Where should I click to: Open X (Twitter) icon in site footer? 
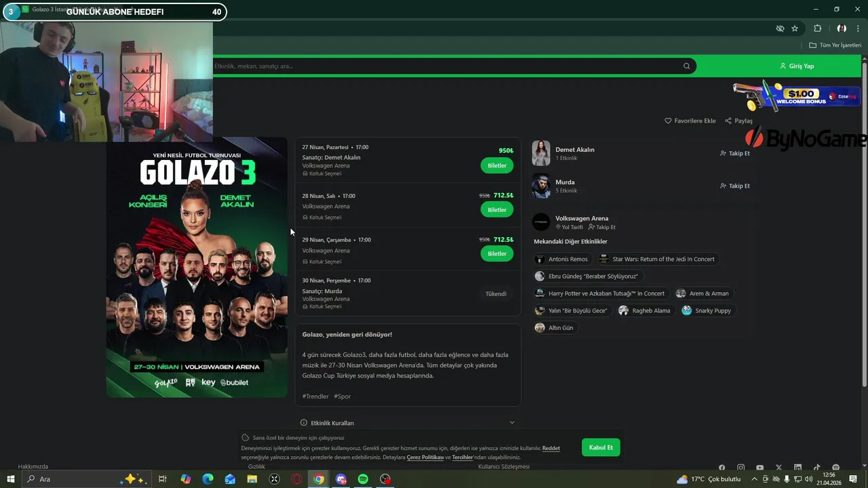pyautogui.click(x=778, y=468)
